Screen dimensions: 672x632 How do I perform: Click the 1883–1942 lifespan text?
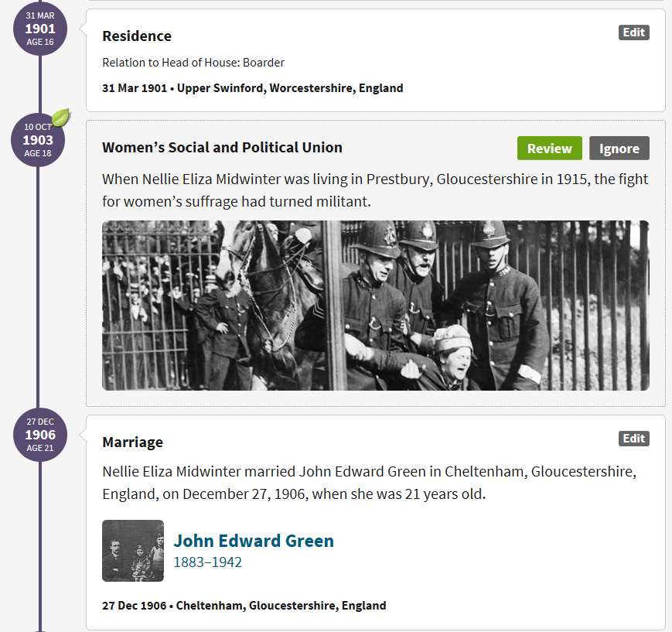pyautogui.click(x=207, y=562)
